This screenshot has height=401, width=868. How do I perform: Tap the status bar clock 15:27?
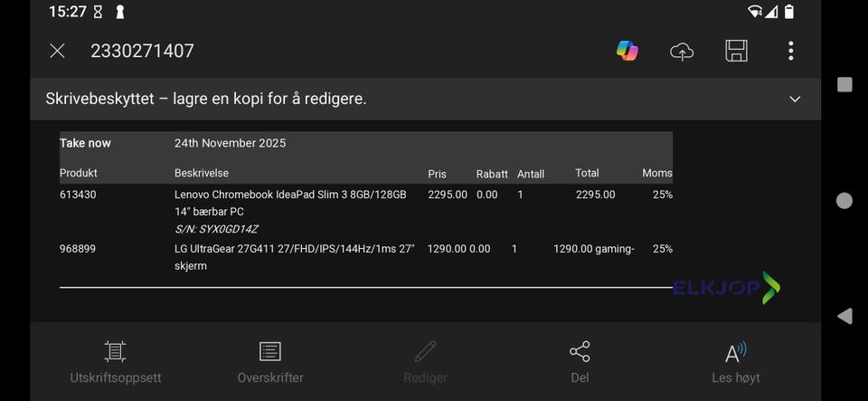coord(68,12)
